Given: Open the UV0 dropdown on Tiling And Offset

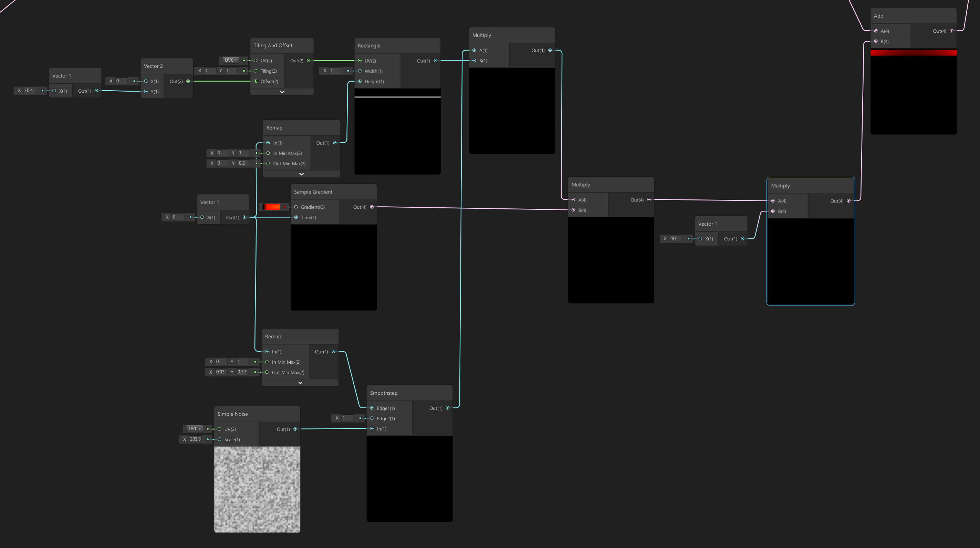Looking at the screenshot, I should click(231, 60).
